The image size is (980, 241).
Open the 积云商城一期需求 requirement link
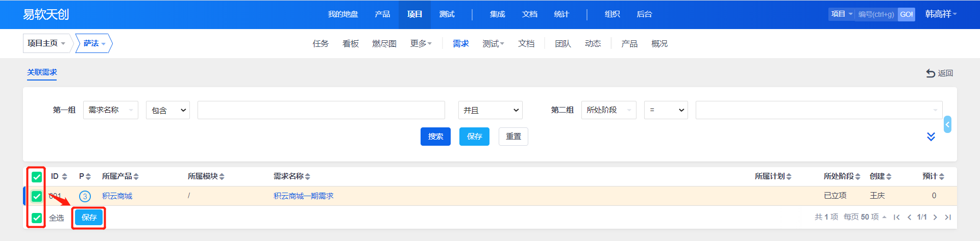(303, 196)
